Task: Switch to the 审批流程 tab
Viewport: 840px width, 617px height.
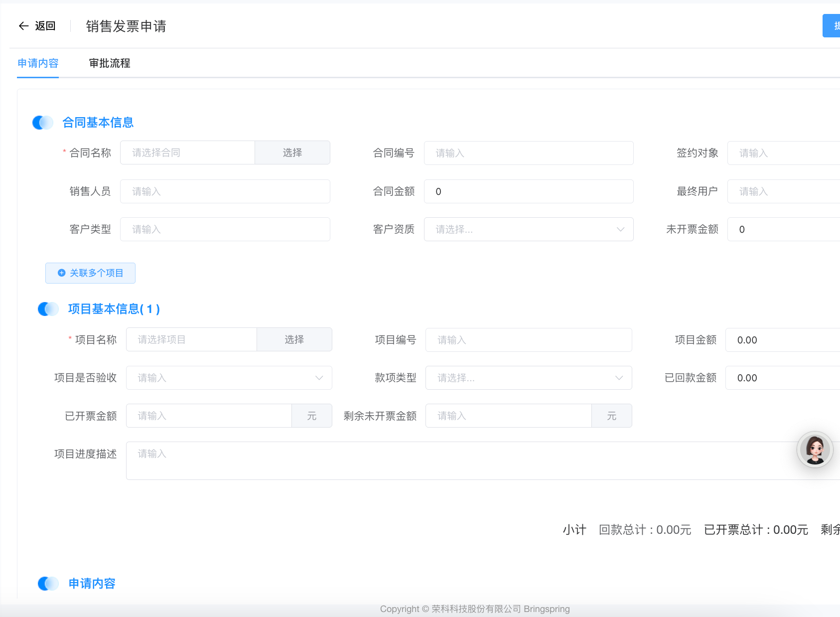Action: point(110,63)
